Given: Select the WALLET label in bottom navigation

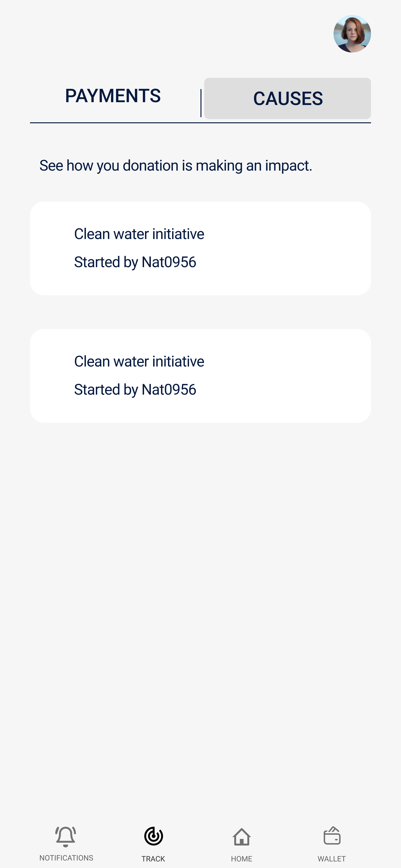Looking at the screenshot, I should coord(332,858).
